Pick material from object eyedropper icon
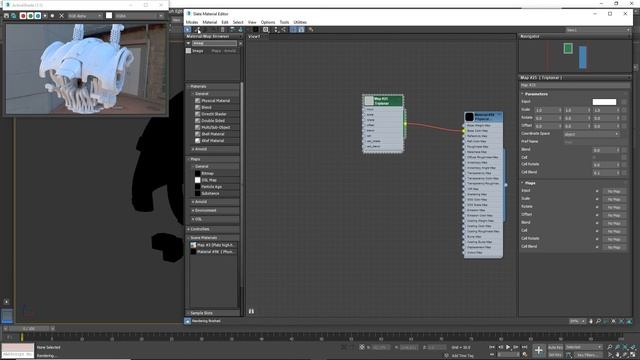Screen dimensions: 640x360 click(x=197, y=30)
